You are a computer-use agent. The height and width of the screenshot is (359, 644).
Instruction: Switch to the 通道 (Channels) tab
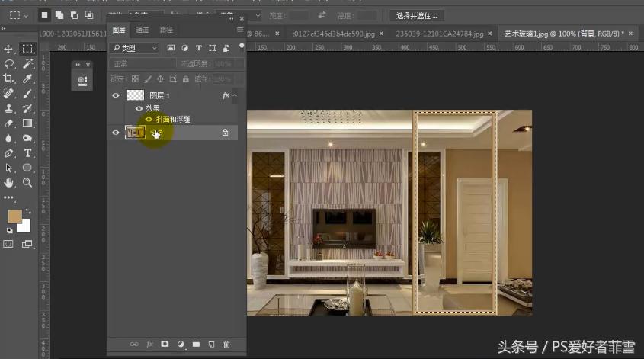pyautogui.click(x=143, y=30)
